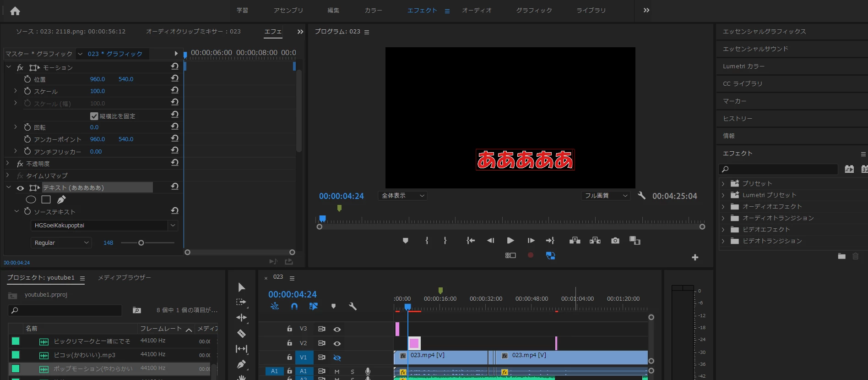Screen dimensions: 868x380
Task: Open the エッセンシャルグラフィックス panel
Action: 764,32
